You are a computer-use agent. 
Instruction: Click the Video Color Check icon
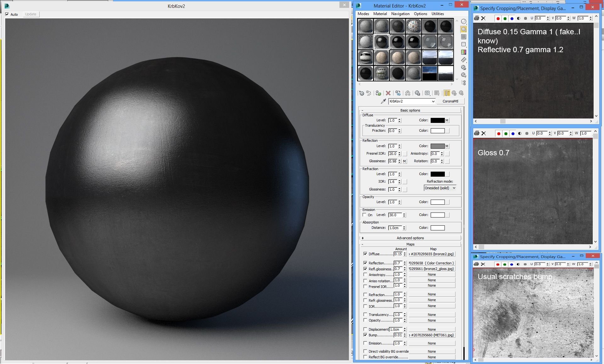464,52
